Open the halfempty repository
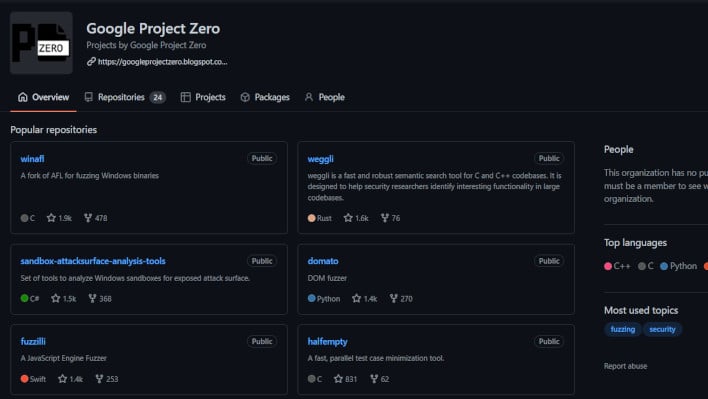 (327, 342)
